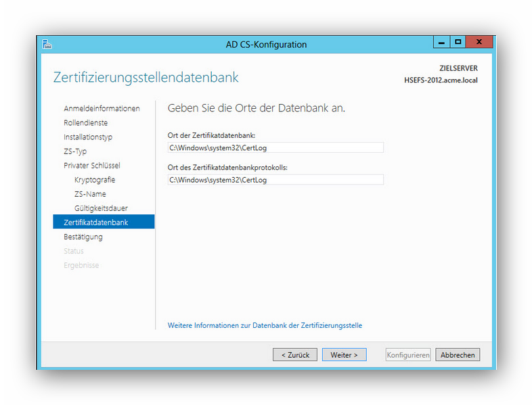
Task: Open the Anmeldeinformationen step
Action: pos(102,109)
